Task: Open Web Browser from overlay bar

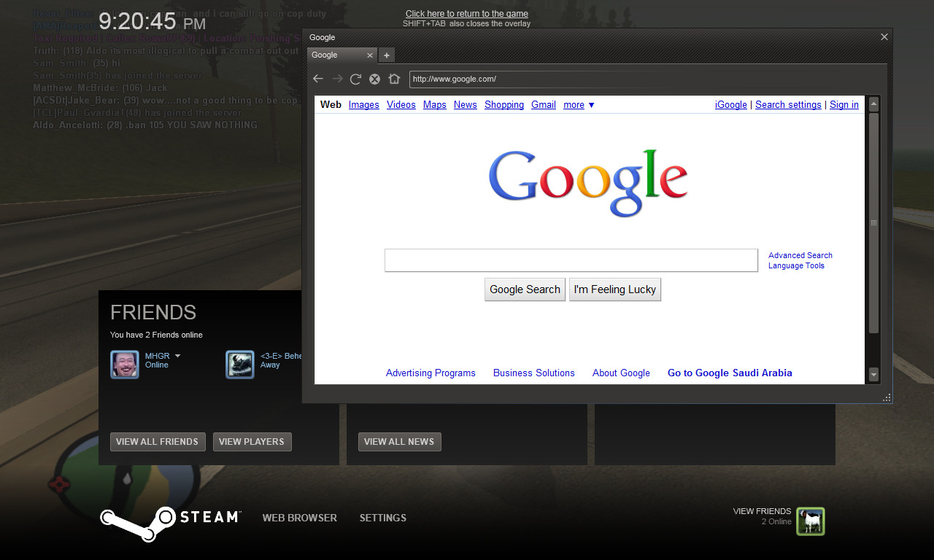Action: click(300, 518)
